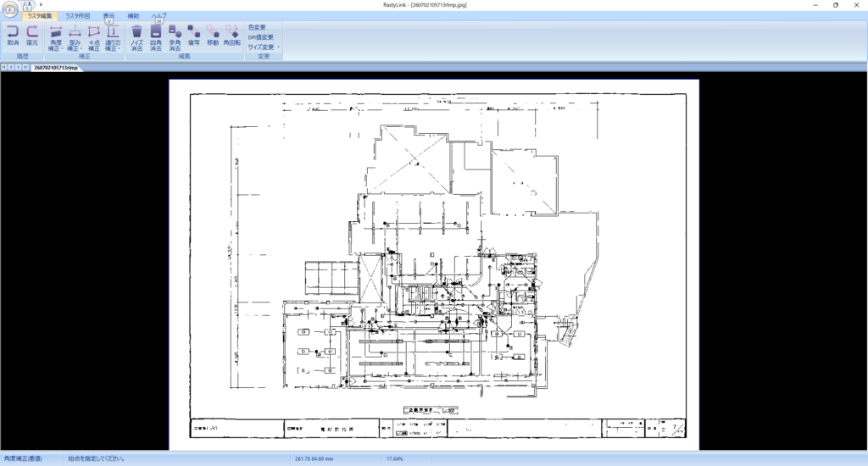Switch to the ラスタ作図 ribbon tab

coord(77,16)
